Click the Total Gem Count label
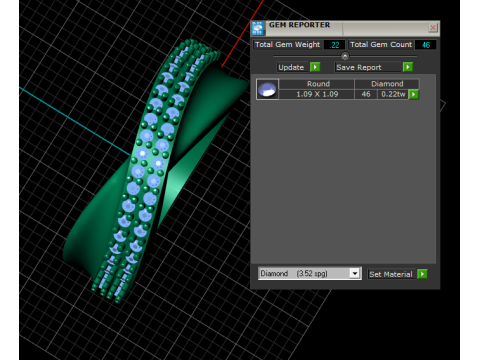Screen dimensions: 480x360 click(x=381, y=45)
